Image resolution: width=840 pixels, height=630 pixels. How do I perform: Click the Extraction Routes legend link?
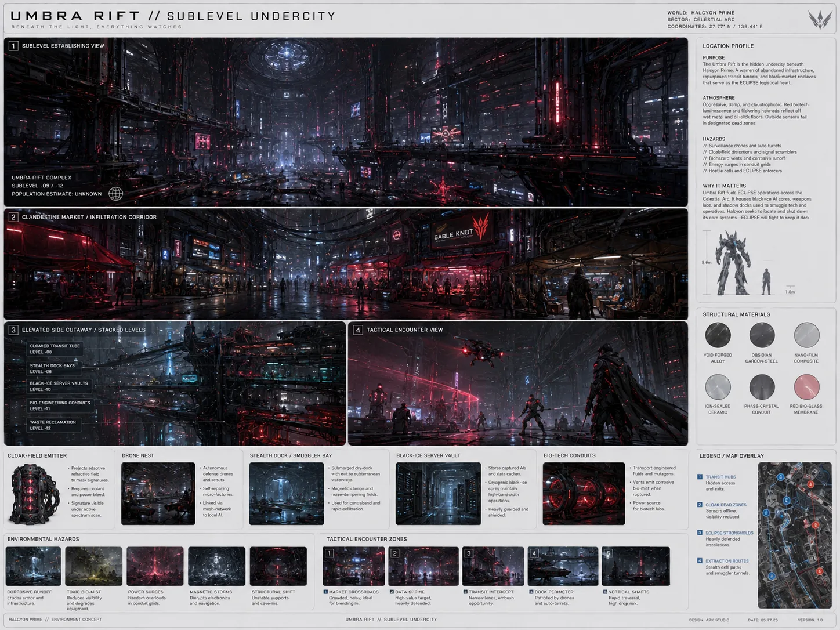tap(727, 561)
